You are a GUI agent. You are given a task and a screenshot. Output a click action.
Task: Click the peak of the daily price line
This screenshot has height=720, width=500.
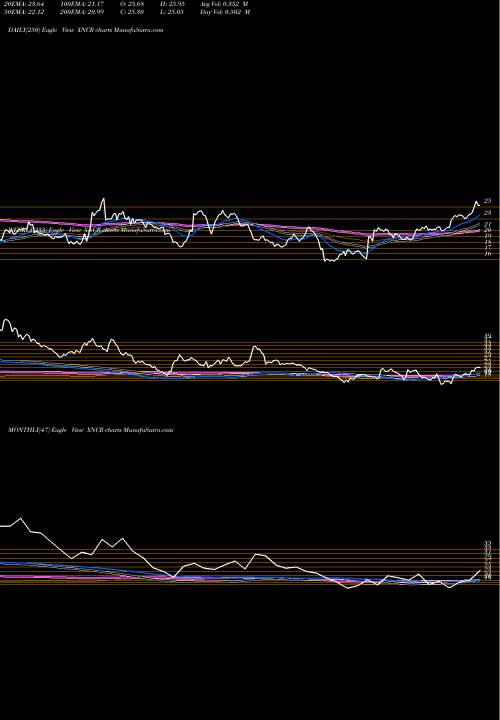click(x=104, y=199)
